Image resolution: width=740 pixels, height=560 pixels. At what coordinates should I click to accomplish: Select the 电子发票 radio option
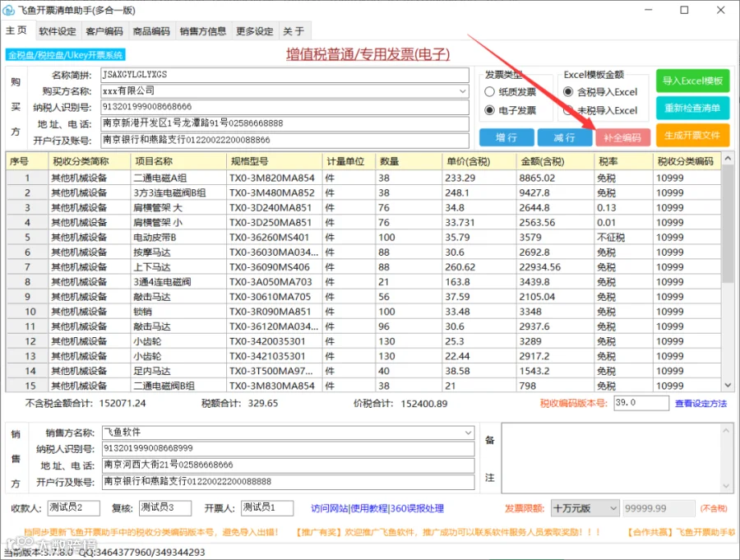coord(490,110)
